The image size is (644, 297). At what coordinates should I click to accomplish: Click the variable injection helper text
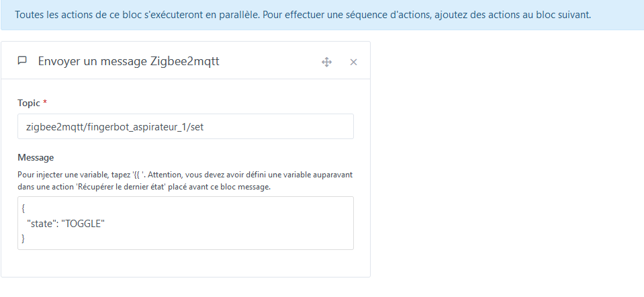[185, 180]
